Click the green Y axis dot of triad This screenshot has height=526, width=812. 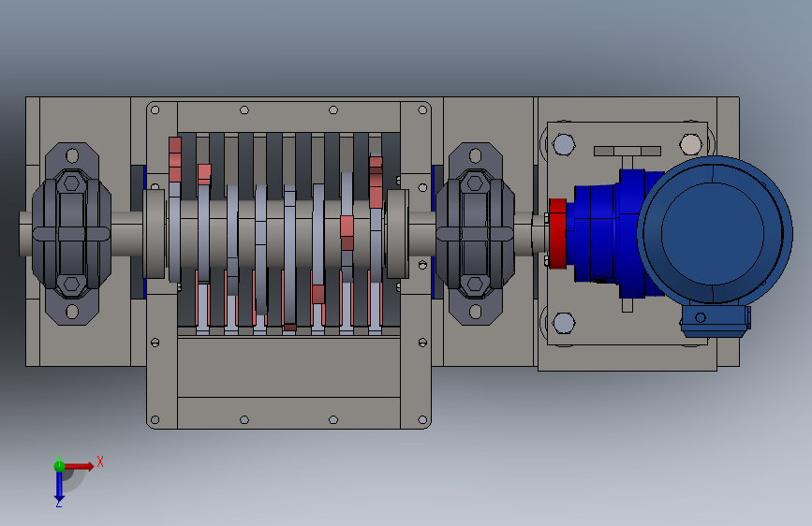pyautogui.click(x=59, y=466)
